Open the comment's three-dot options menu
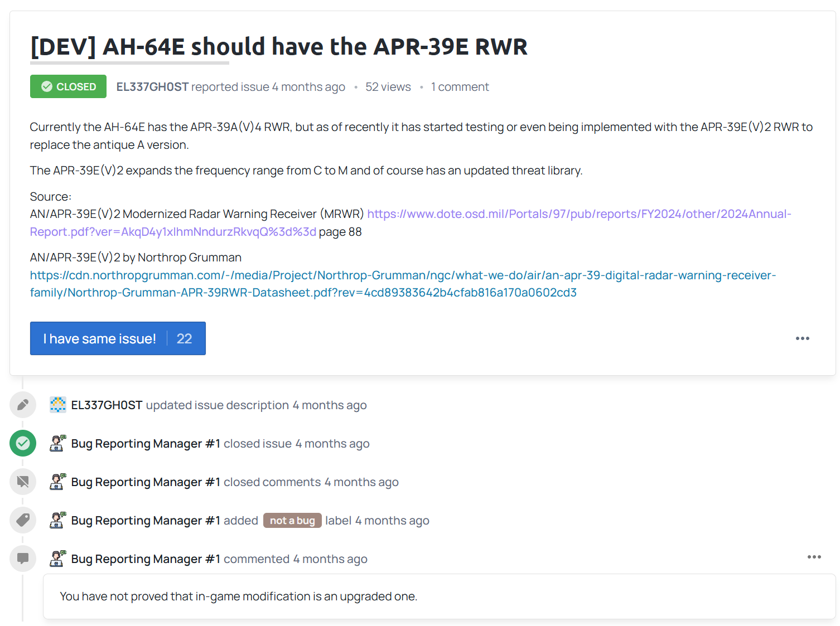Image resolution: width=840 pixels, height=626 pixels. [x=814, y=557]
